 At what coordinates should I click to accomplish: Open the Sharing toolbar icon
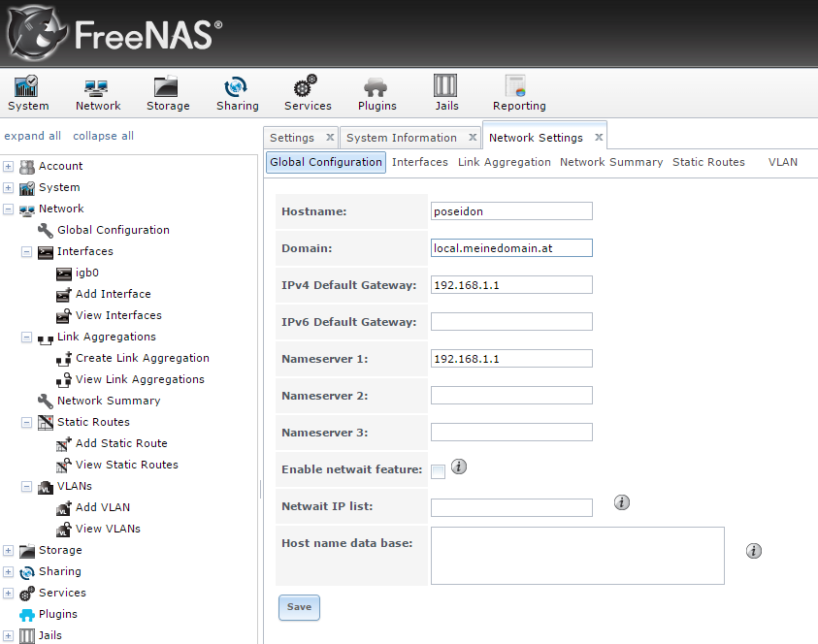tap(235, 86)
